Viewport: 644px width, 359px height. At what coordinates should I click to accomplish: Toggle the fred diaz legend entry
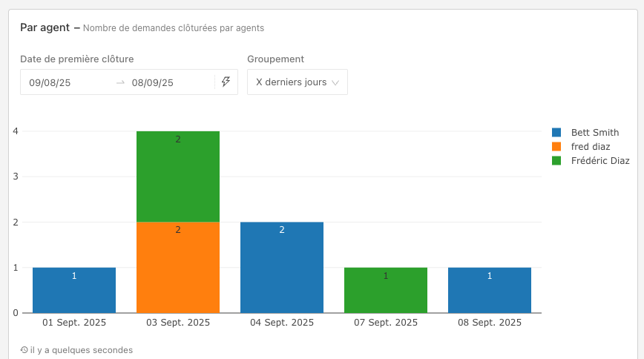coord(590,147)
